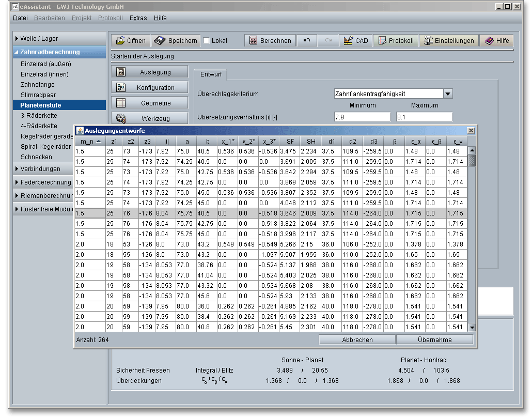Click the Öffnen folder icon
The width and height of the screenshot is (532, 417).
click(x=120, y=41)
